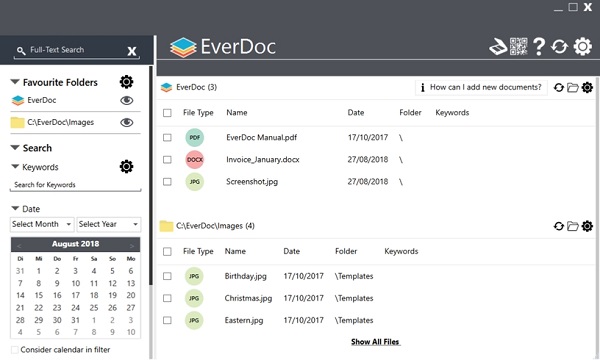Click the QR code icon
Image resolution: width=600 pixels, height=360 pixels.
[518, 47]
